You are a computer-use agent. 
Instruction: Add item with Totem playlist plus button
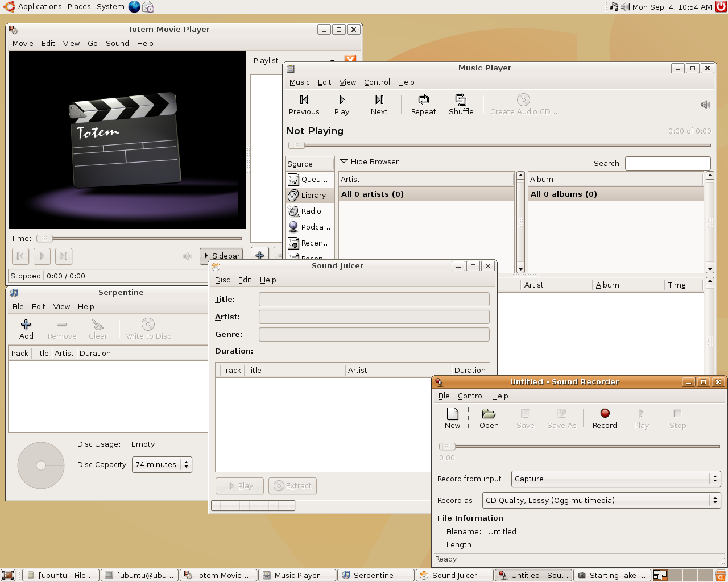(x=259, y=255)
